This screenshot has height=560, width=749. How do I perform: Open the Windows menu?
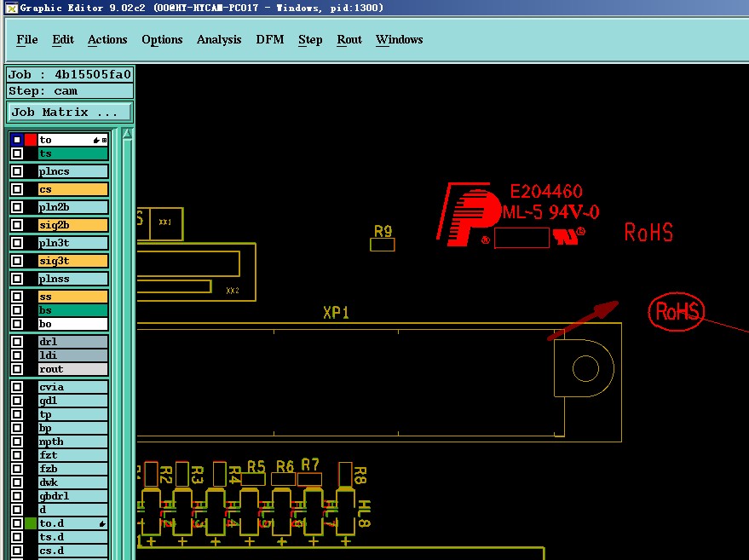click(400, 40)
